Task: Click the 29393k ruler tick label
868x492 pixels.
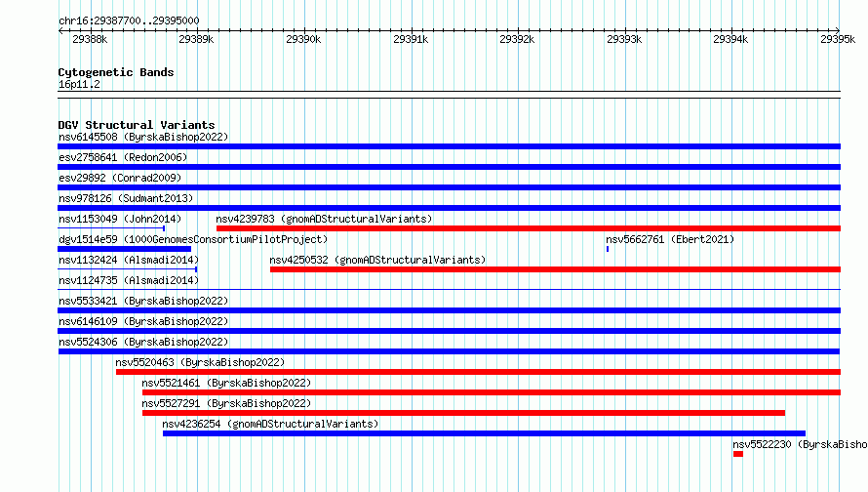Action: point(624,39)
